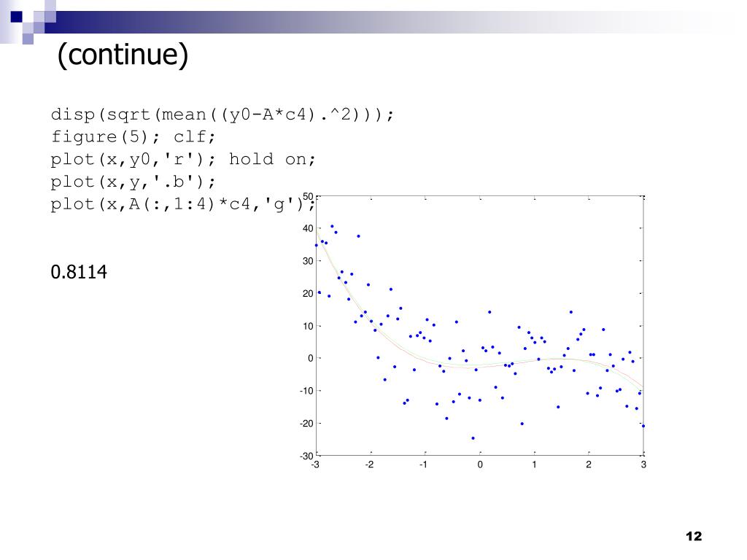
Task: Click the line "plot(x,y0,'r'); hold on;"
Action: (183, 160)
